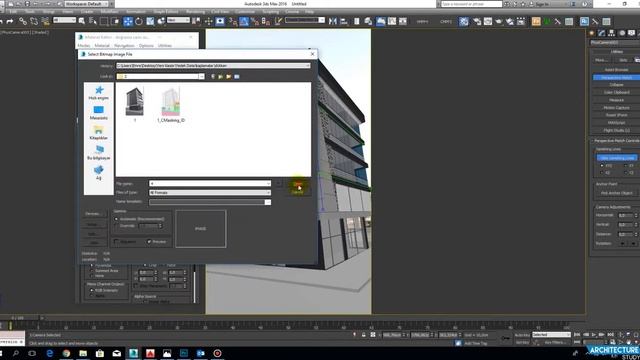This screenshot has width=640, height=360.
Task: Open the Modify tab in command panel
Action: pos(602,33)
